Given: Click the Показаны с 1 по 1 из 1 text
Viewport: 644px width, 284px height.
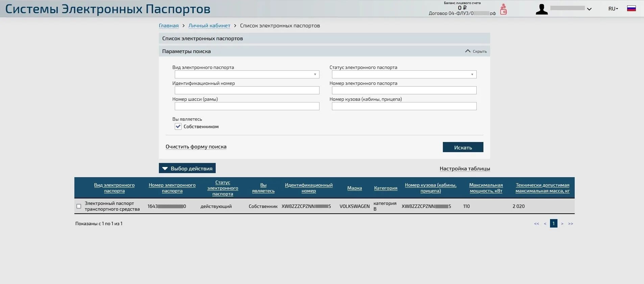Looking at the screenshot, I should pyautogui.click(x=99, y=223).
